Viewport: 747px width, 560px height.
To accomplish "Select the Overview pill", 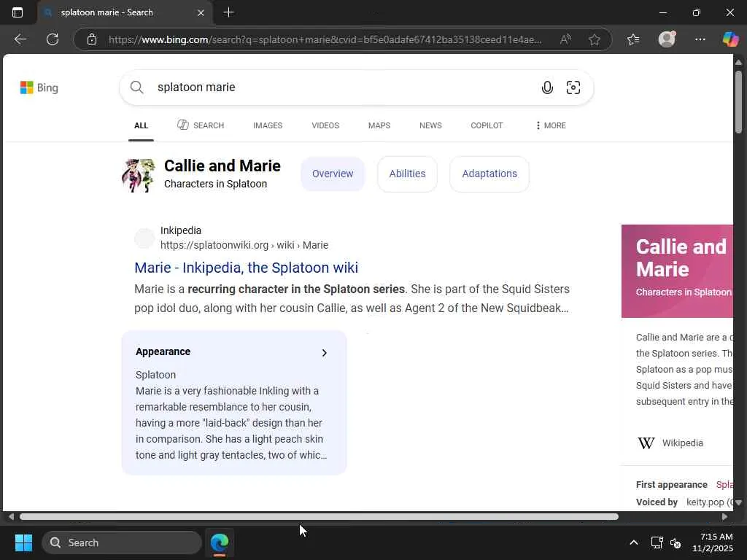I will pyautogui.click(x=333, y=174).
